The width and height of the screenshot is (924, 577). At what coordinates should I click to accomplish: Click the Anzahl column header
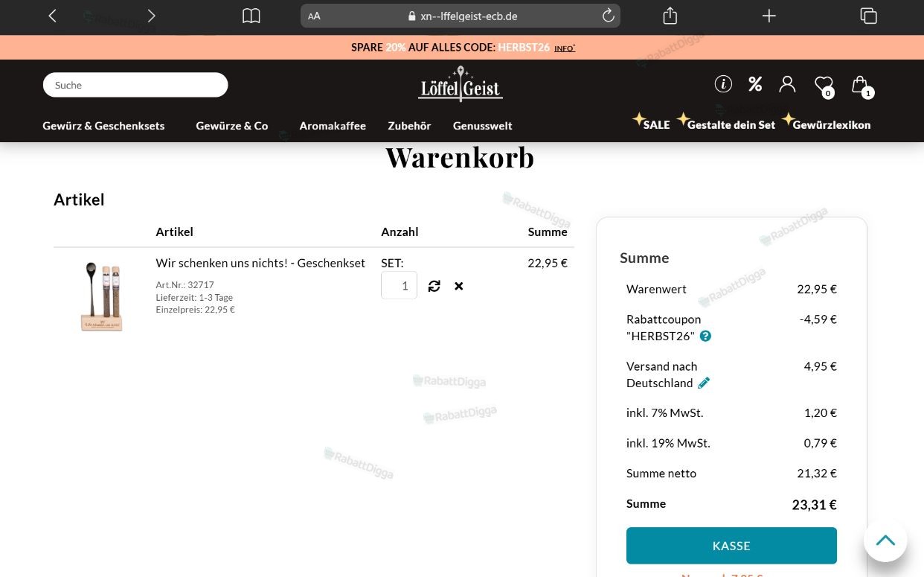click(400, 232)
